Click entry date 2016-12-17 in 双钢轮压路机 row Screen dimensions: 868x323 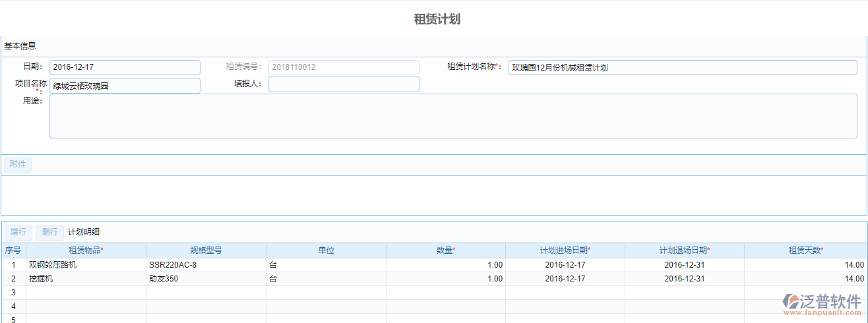[x=565, y=265]
